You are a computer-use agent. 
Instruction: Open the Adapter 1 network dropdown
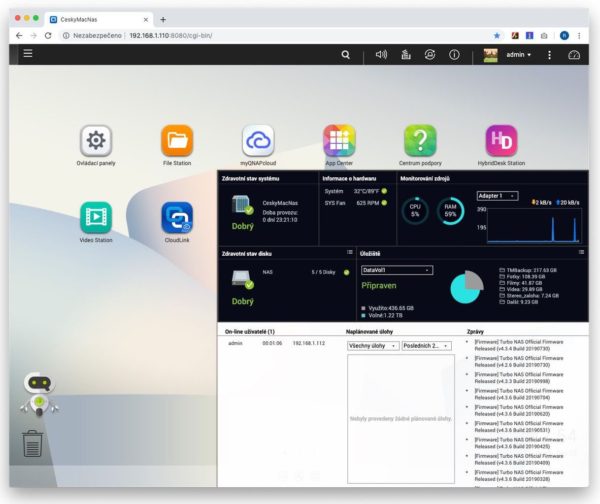click(497, 196)
